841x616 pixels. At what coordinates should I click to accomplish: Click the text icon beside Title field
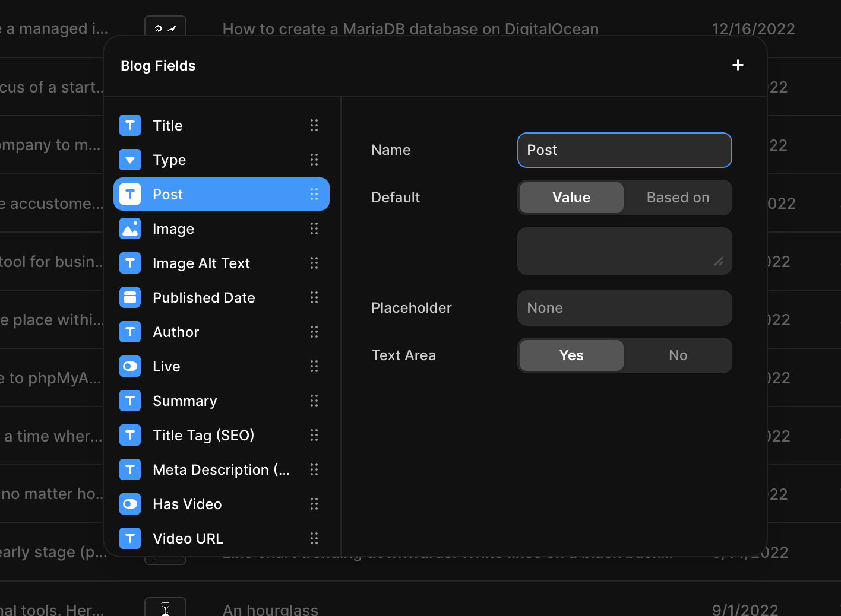[x=130, y=125]
